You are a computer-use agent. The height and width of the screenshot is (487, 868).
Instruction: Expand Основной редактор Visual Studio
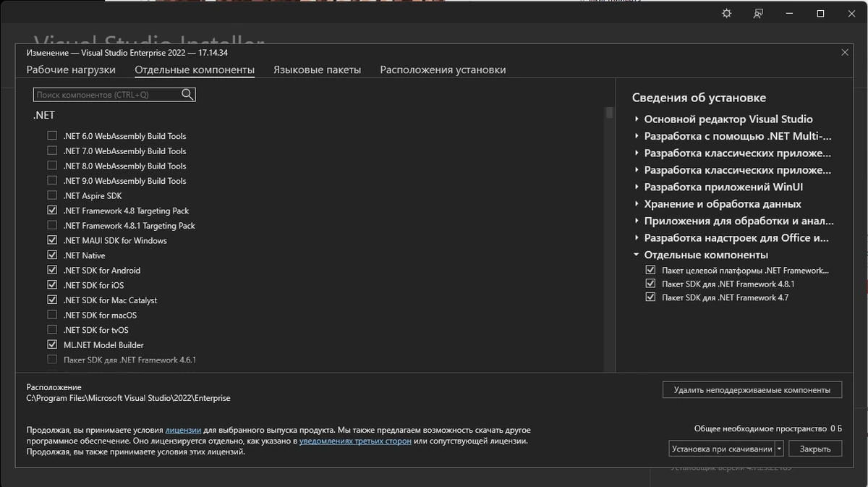click(x=637, y=119)
